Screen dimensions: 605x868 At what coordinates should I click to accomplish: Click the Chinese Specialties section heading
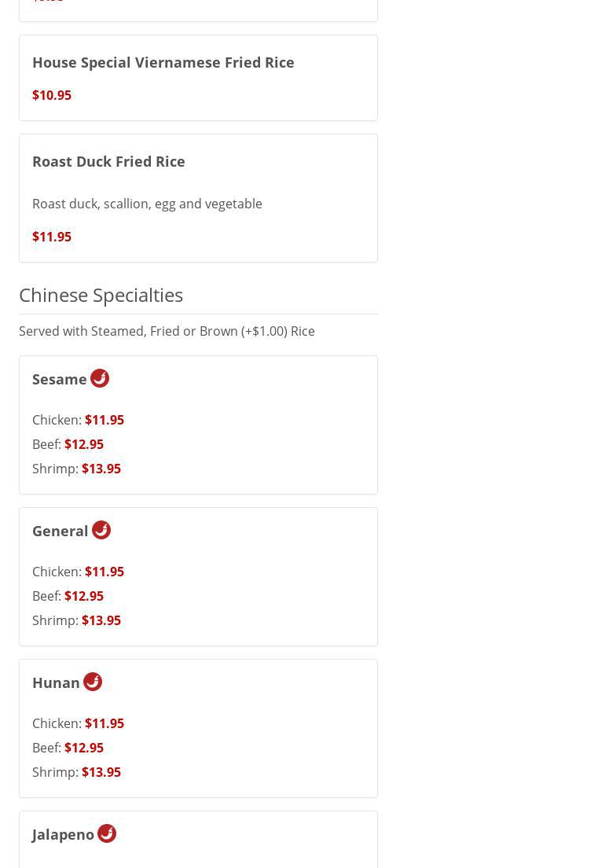tap(101, 295)
